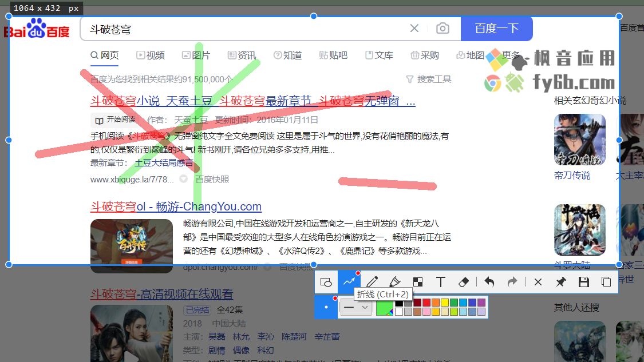Pick the yellow color swatch
The height and width of the screenshot is (362, 644).
[x=445, y=303]
